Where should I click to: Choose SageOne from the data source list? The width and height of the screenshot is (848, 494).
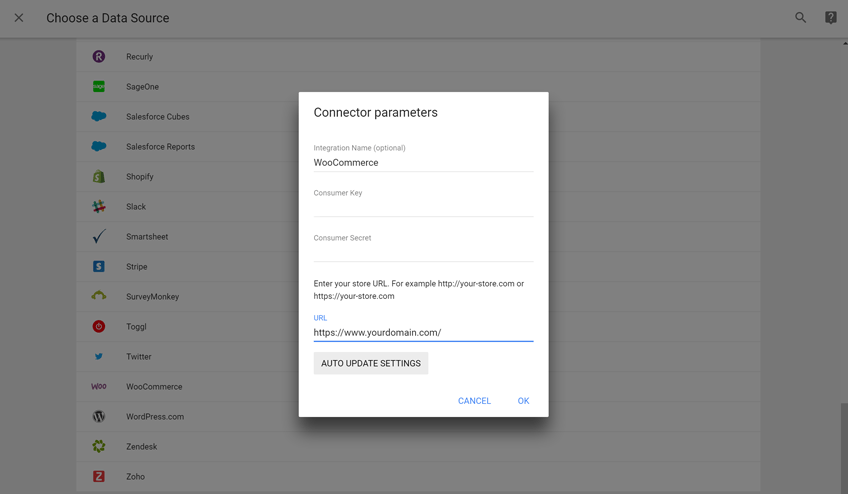coord(142,87)
